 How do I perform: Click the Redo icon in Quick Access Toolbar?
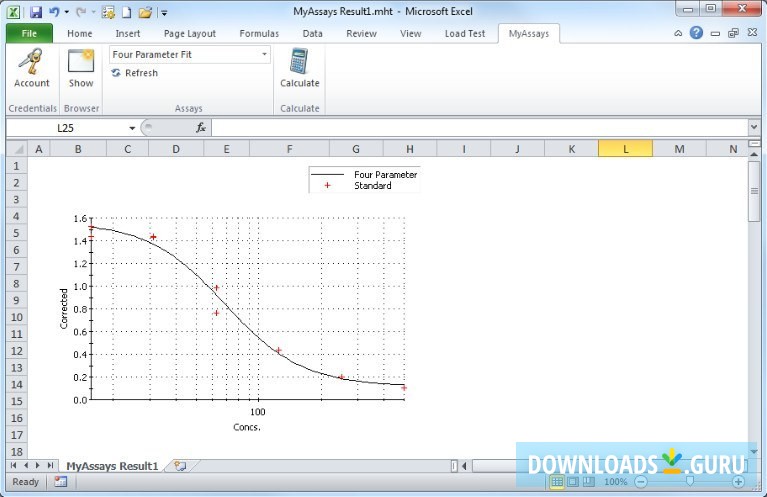click(x=81, y=12)
